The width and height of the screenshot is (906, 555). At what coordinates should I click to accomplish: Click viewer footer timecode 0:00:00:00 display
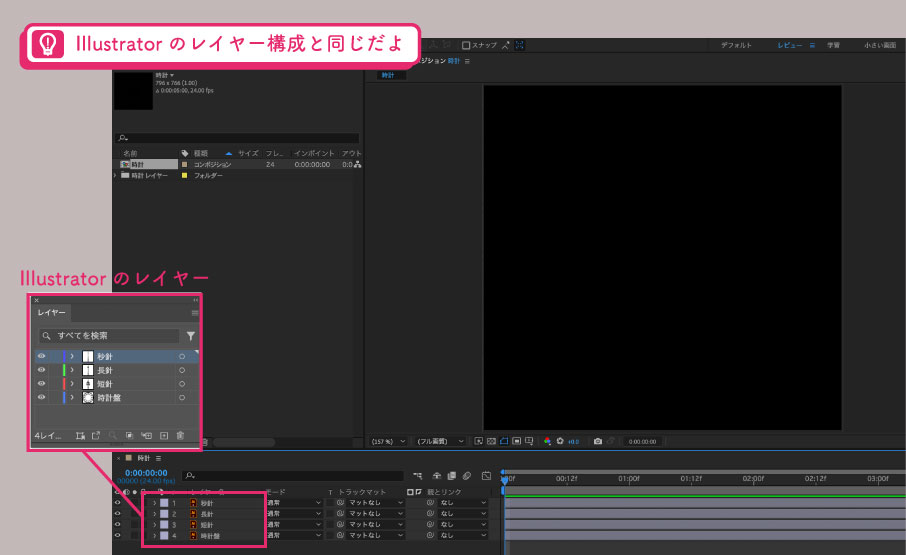tap(642, 442)
